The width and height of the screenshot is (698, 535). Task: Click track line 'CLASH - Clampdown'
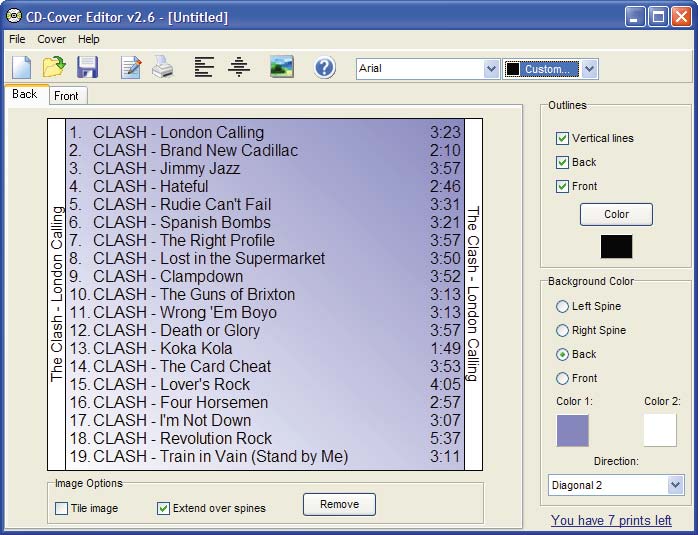point(168,276)
